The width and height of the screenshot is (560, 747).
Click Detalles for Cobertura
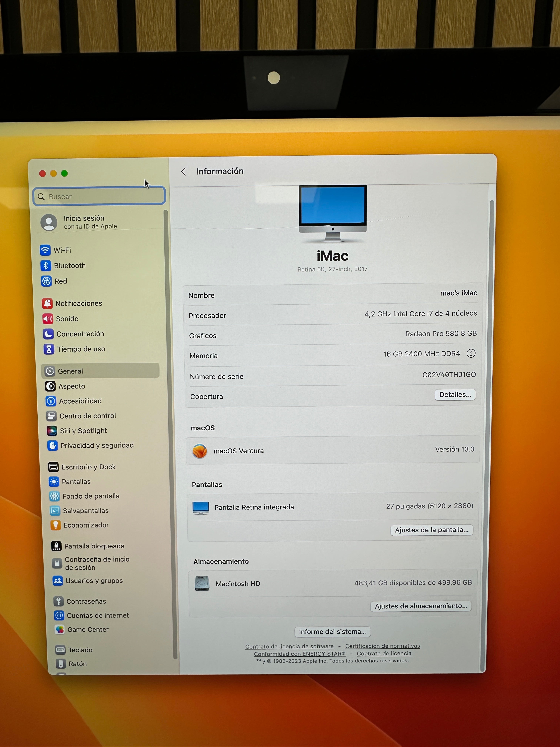[455, 394]
